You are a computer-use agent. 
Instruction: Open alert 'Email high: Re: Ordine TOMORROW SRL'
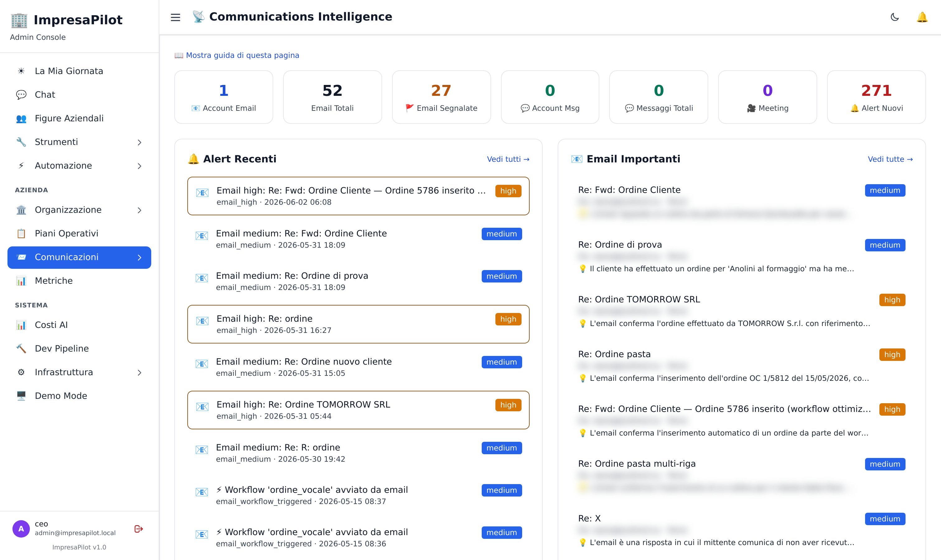358,410
